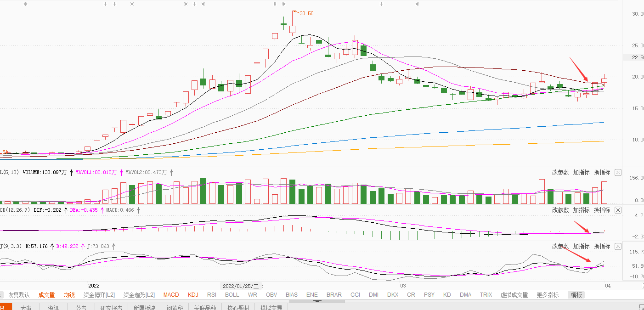644x310 pixels.
Task: Click the rightmost asterisk event marker above chart
Action: coord(417,4)
